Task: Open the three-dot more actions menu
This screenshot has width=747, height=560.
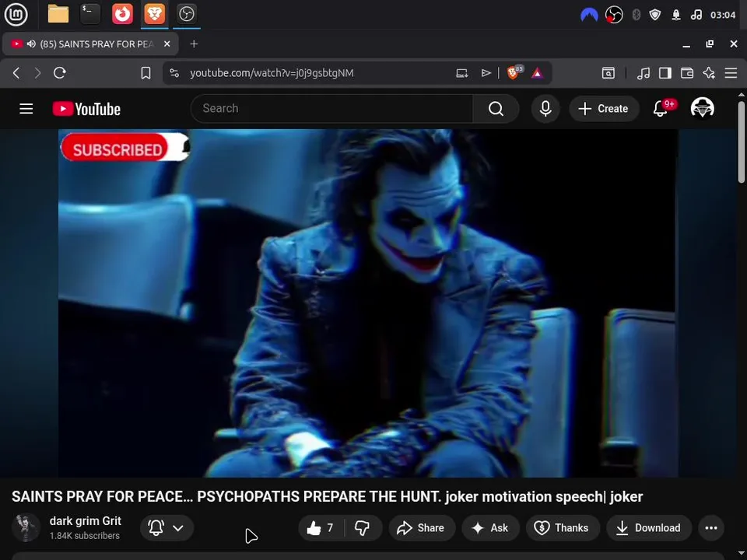Action: coord(711,527)
